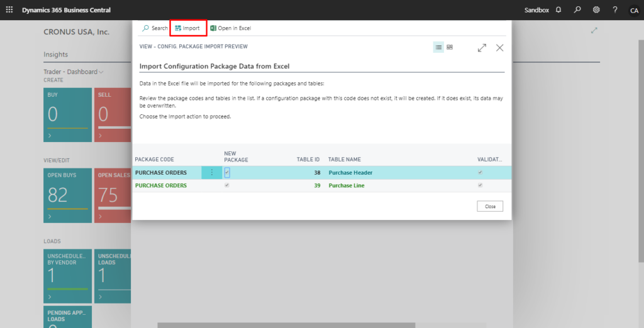Sort by Table Name column header
644x328 pixels.
[344, 159]
